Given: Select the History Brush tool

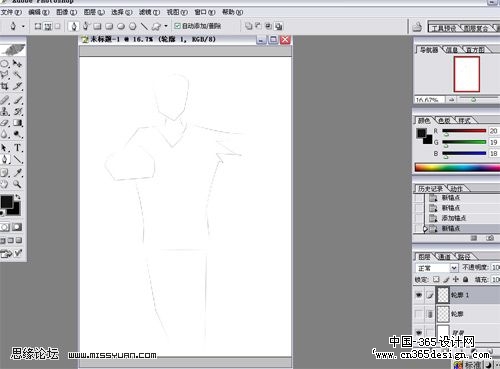Looking at the screenshot, I should coord(17,111).
